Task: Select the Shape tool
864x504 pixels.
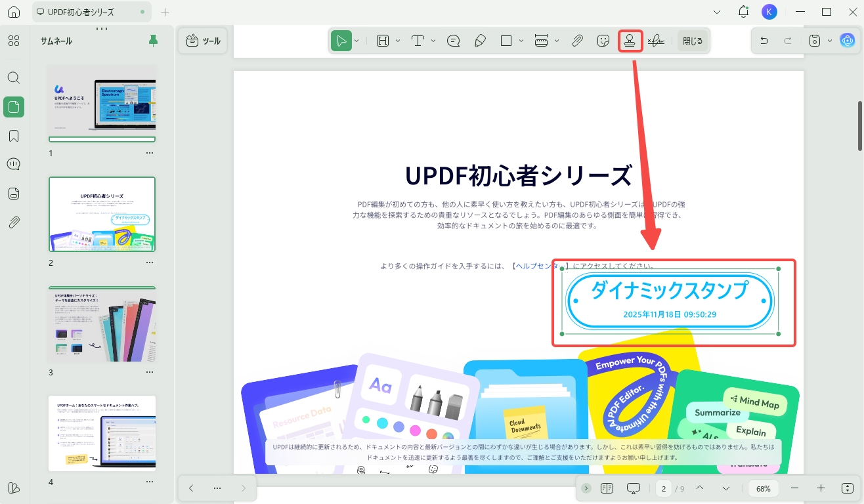Action: click(506, 40)
